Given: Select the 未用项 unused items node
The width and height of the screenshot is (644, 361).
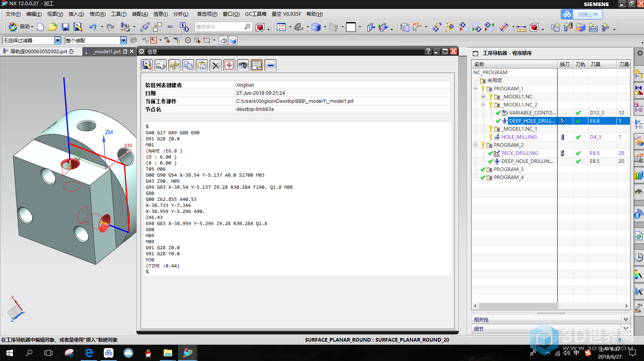Looking at the screenshot, I should (x=494, y=81).
